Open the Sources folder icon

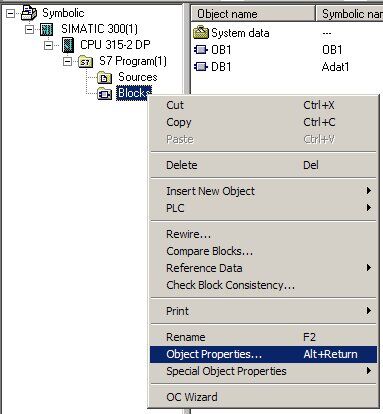click(104, 78)
